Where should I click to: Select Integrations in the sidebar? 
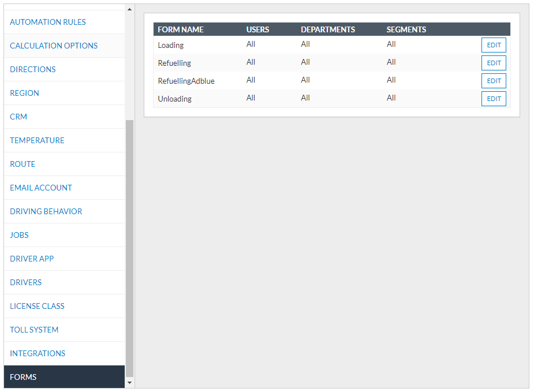pyautogui.click(x=38, y=353)
